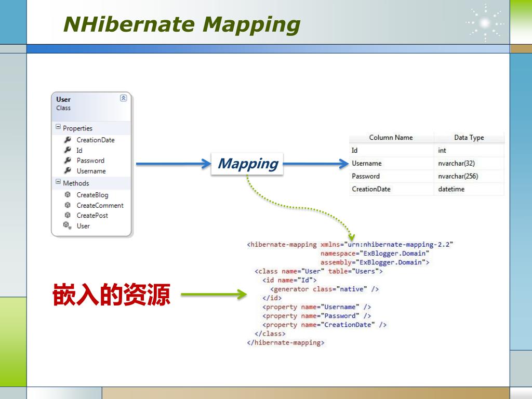The width and height of the screenshot is (532, 399).
Task: Click the User class title
Action: click(63, 99)
